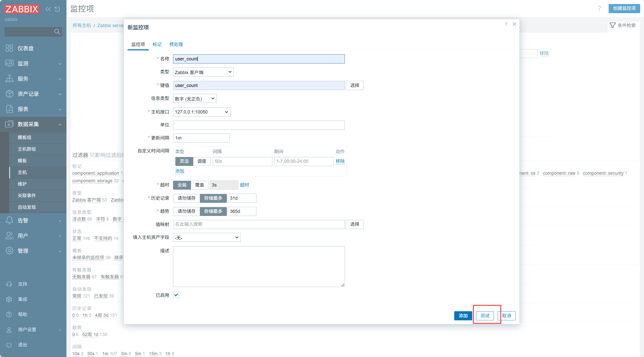Screen dimensions: 644x357
Task: Click 所有主机 breadcrumb link
Action: click(82, 25)
